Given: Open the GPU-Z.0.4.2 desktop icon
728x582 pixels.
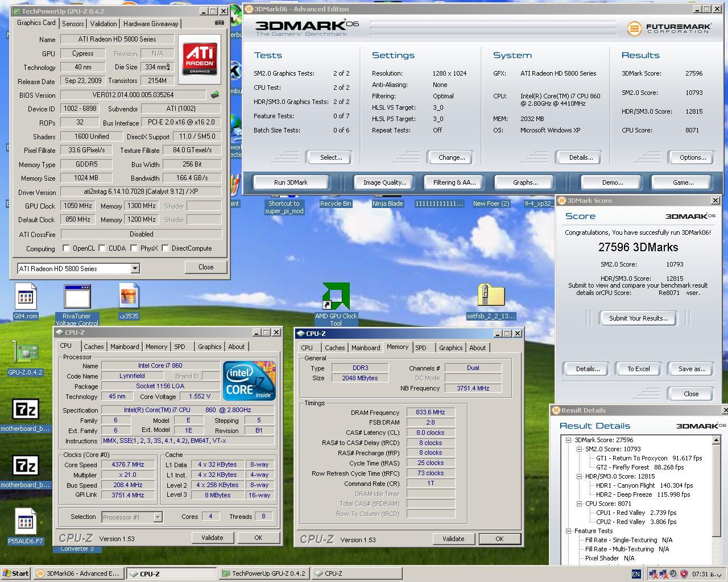Looking at the screenshot, I should [x=25, y=359].
